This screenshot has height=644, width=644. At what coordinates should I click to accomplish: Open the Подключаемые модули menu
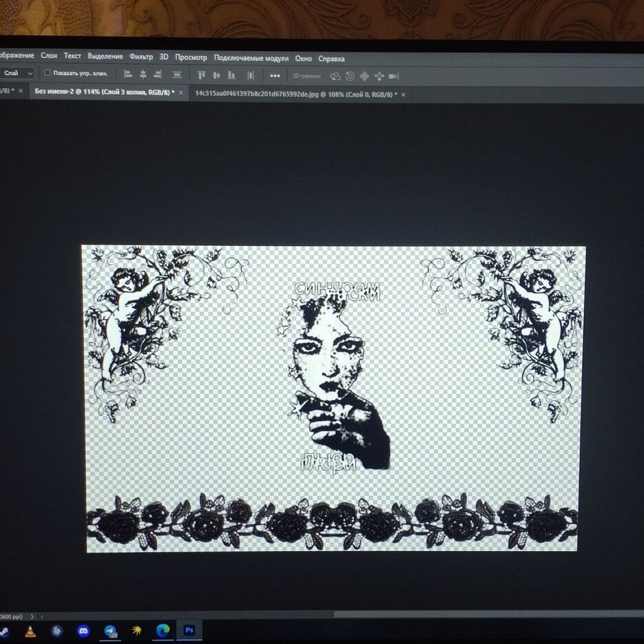[x=251, y=59]
